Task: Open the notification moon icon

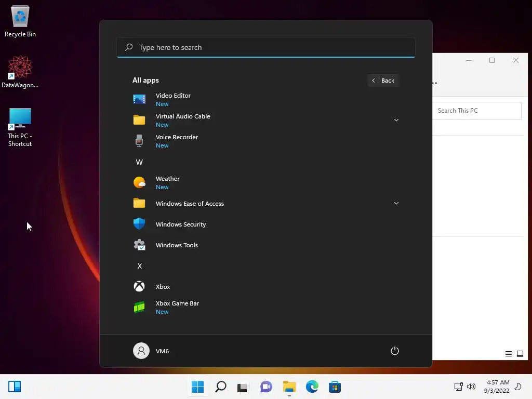Action: 518,387
